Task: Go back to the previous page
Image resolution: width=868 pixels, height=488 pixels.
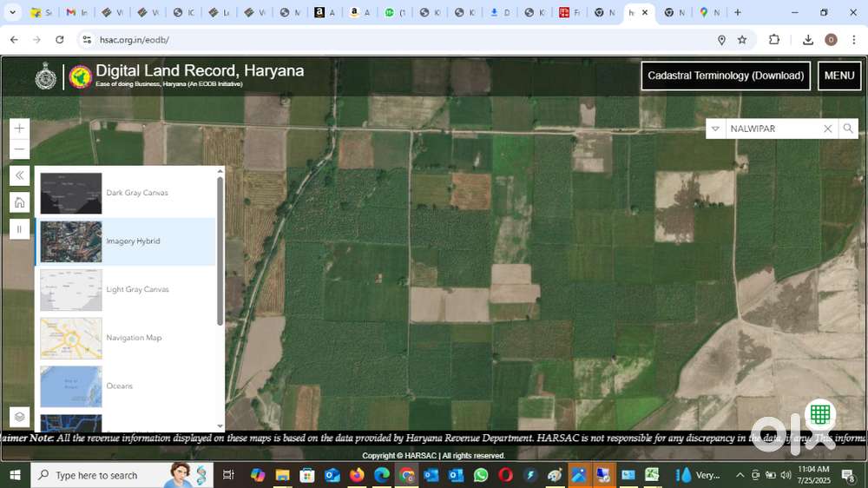Action: pyautogui.click(x=14, y=40)
